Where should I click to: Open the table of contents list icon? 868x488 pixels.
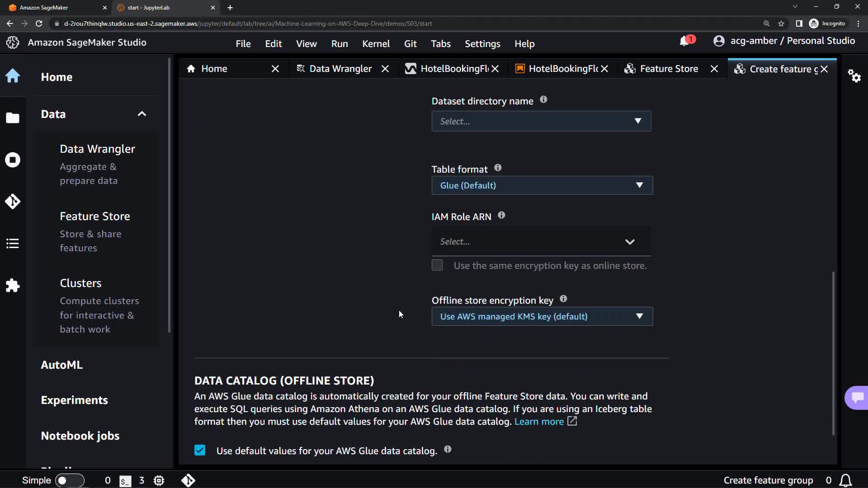pyautogui.click(x=13, y=244)
